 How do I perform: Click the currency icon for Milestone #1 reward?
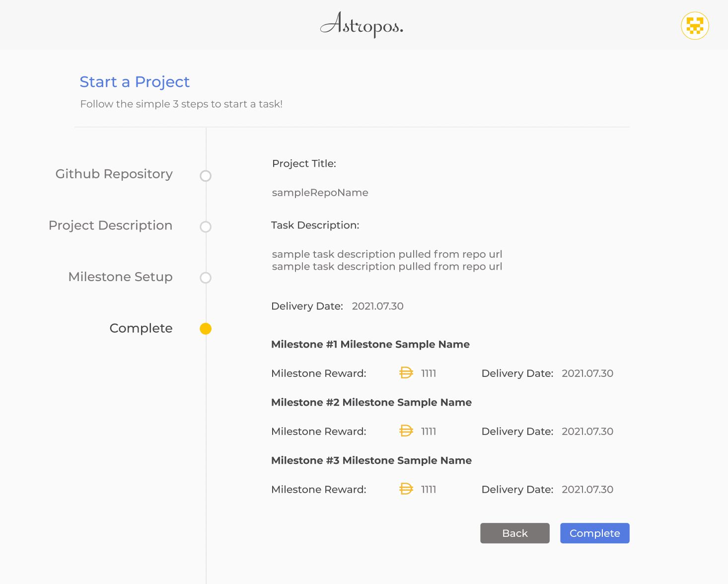coord(406,373)
